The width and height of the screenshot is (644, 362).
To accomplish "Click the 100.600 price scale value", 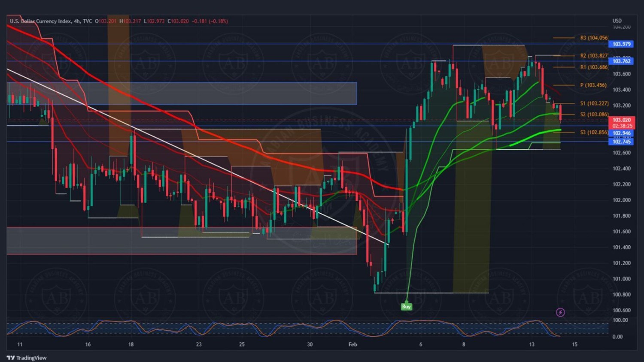I will 621,310.
